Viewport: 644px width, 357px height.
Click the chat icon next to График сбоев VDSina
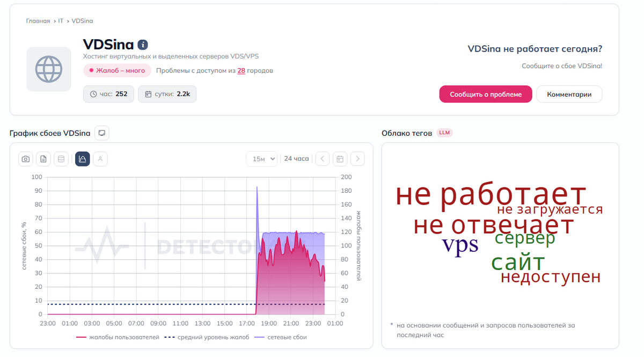pyautogui.click(x=102, y=133)
